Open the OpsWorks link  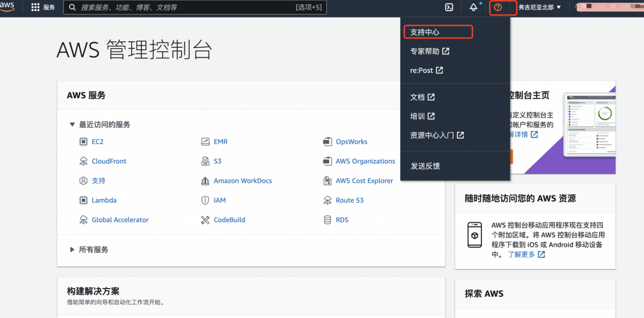point(352,142)
